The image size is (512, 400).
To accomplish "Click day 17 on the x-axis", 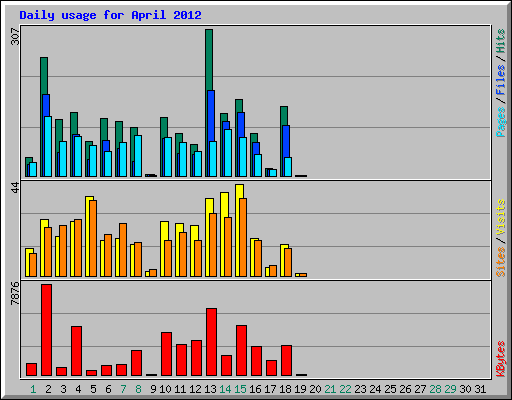I will point(270,389).
